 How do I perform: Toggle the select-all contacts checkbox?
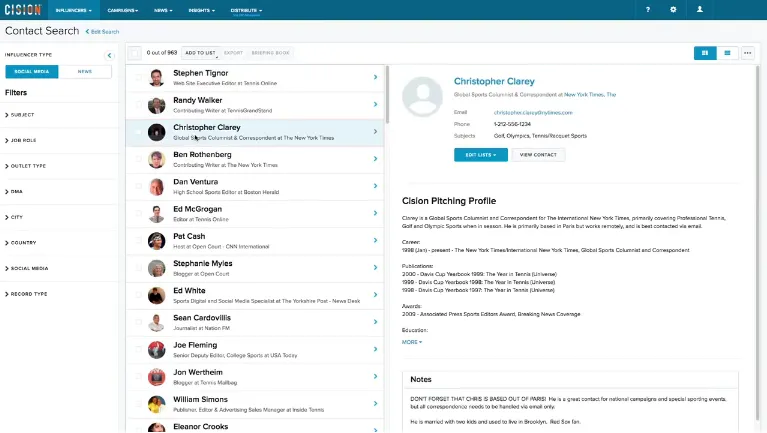pyautogui.click(x=135, y=53)
